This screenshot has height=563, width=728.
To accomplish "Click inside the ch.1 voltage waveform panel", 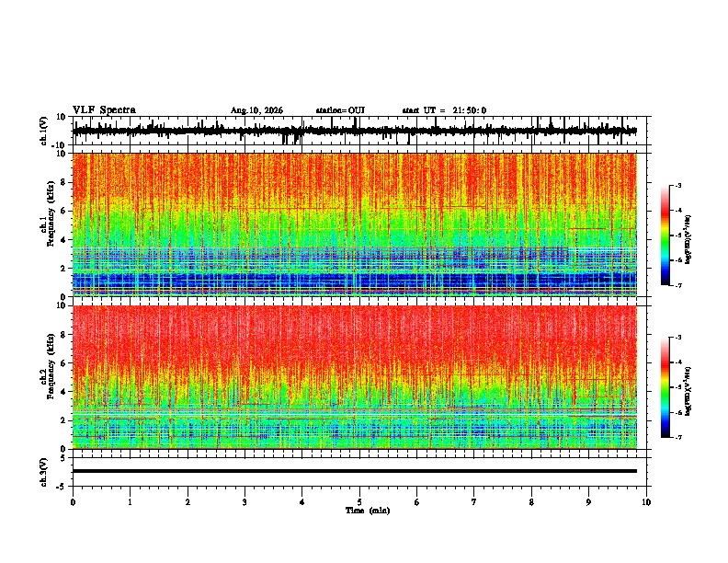I will click(359, 131).
